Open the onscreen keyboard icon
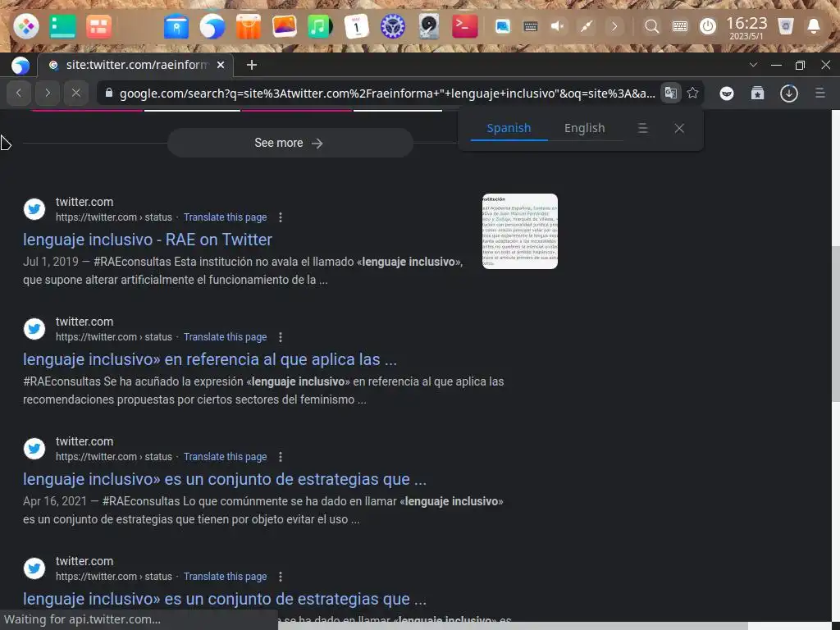Viewport: 840px width, 630px height. 680,26
